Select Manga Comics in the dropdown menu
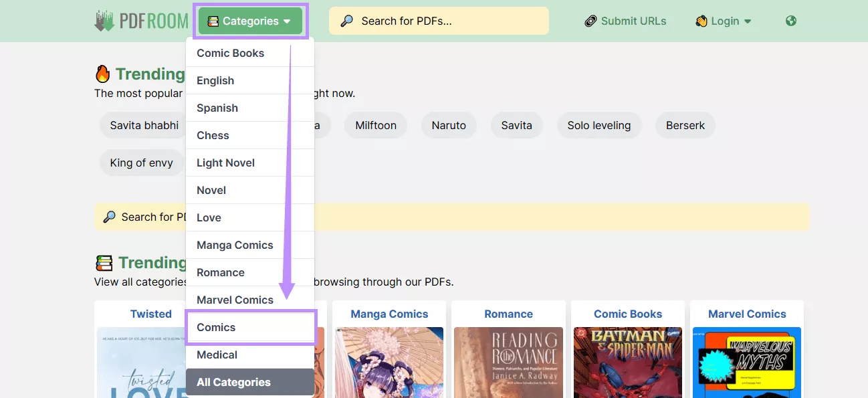 pos(250,245)
